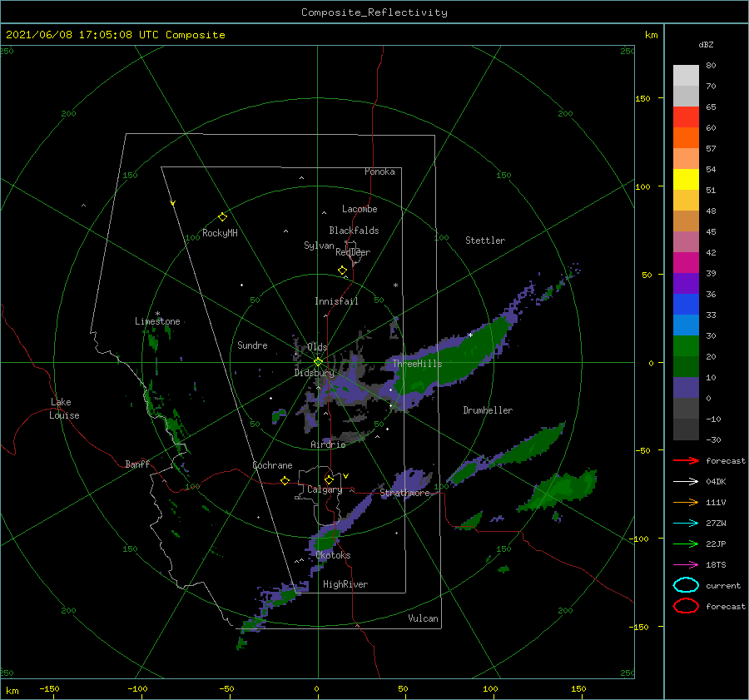Click the Sundre town label
This screenshot has width=749, height=700.
[252, 345]
